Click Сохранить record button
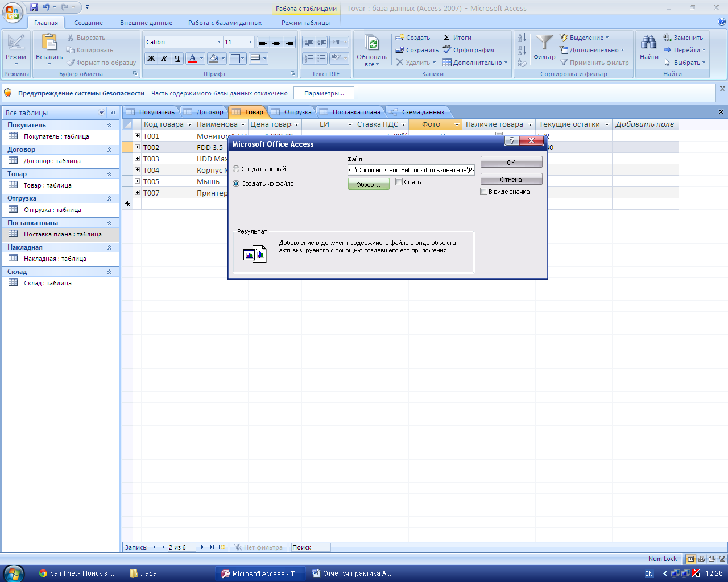 click(x=417, y=50)
